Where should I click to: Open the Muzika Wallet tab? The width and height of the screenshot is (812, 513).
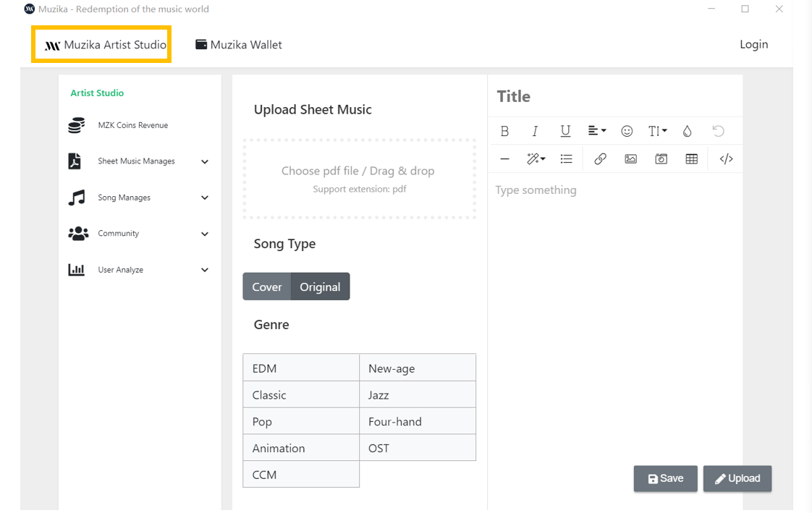[x=239, y=45]
